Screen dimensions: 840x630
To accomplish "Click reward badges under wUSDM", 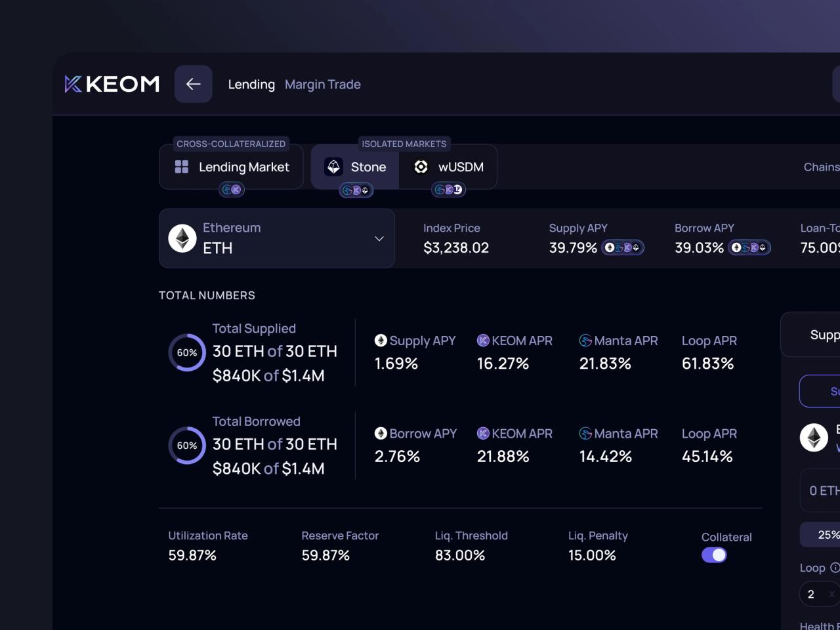I will pos(448,190).
